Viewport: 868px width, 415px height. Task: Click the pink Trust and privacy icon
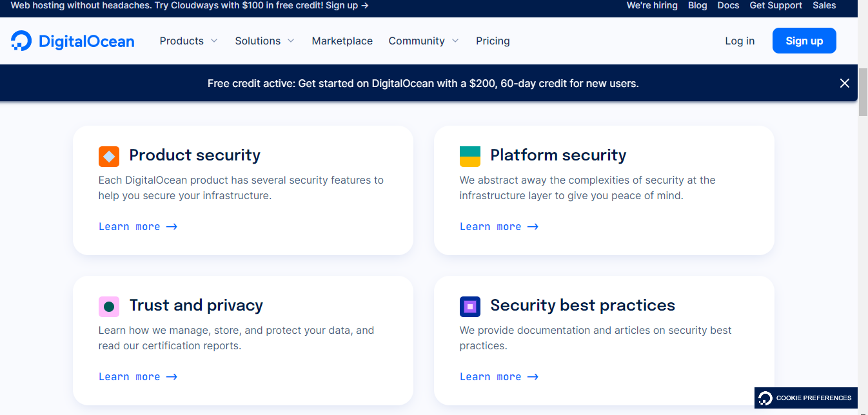pyautogui.click(x=109, y=306)
